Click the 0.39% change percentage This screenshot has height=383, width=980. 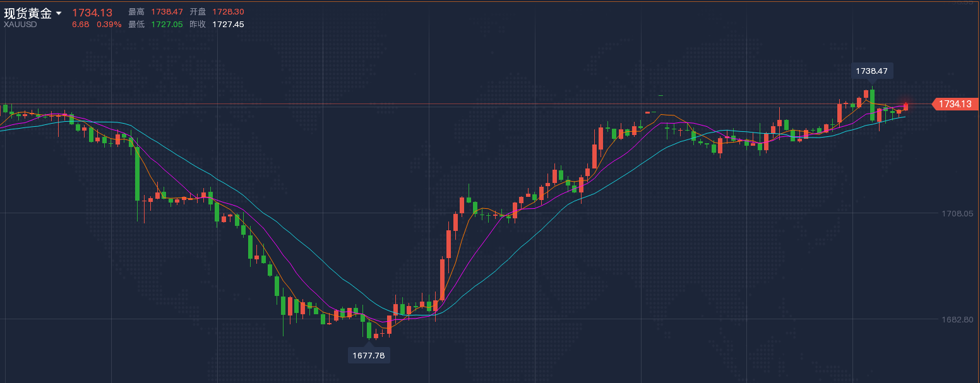tap(109, 25)
